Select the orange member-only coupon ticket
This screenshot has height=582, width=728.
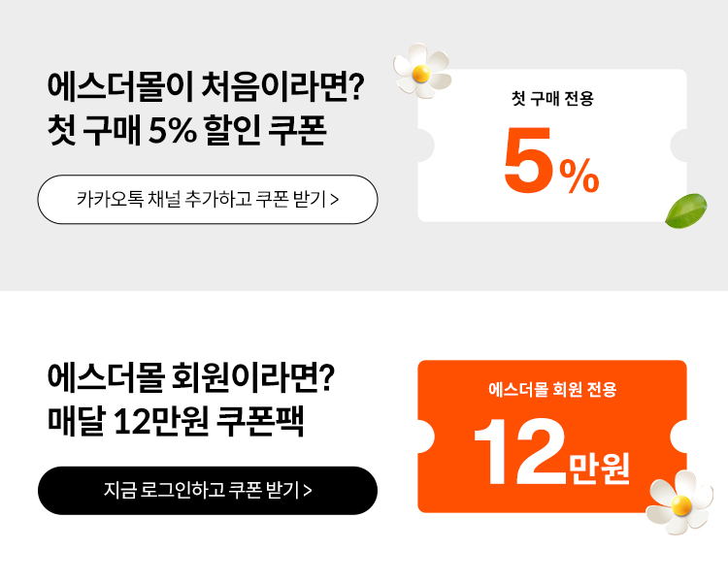pos(551,436)
